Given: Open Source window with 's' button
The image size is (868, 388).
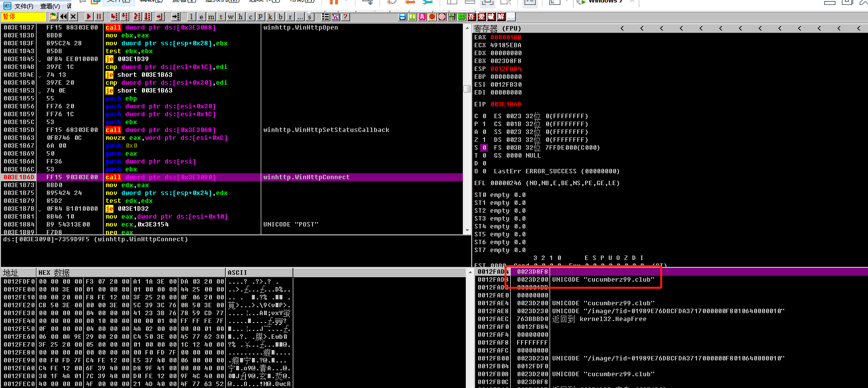Looking at the screenshot, I should pyautogui.click(x=310, y=17).
